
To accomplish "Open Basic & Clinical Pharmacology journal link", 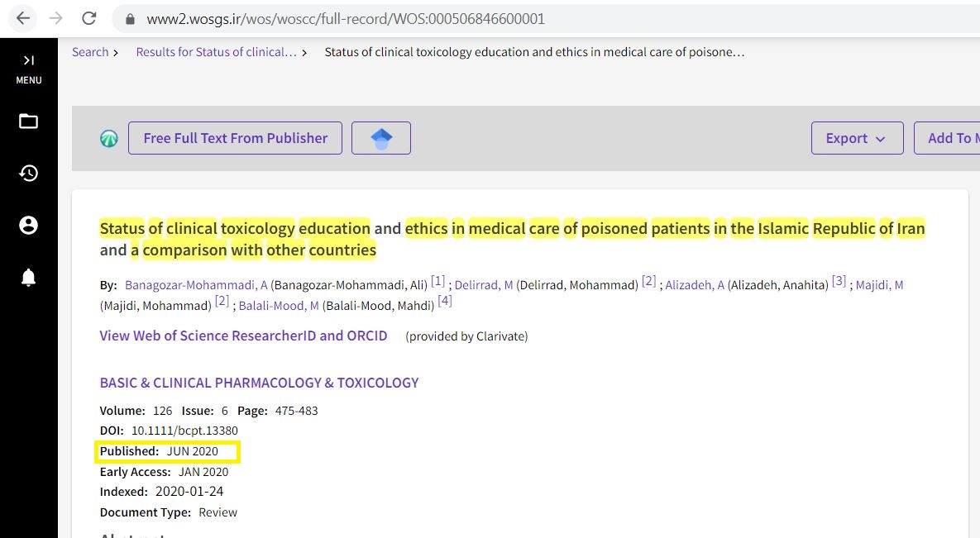I will (x=259, y=383).
